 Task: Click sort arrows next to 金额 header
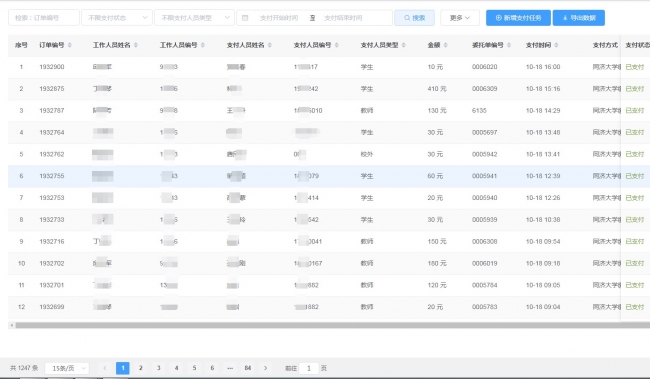pos(446,45)
